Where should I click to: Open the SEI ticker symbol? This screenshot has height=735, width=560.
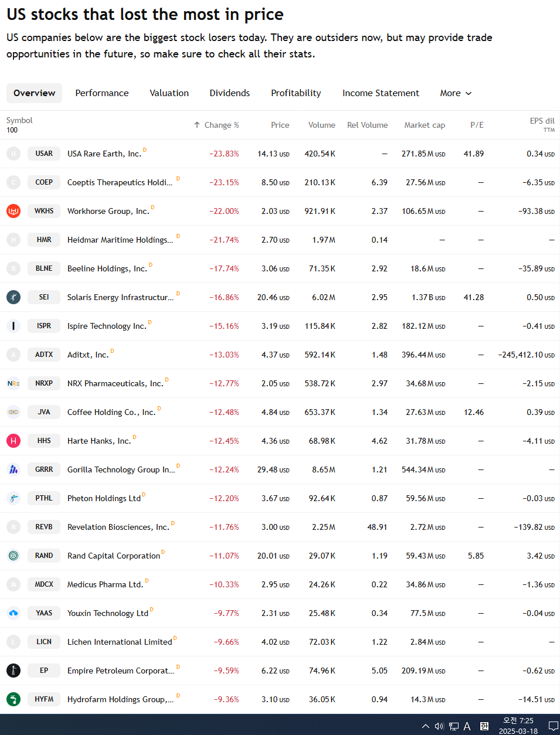pyautogui.click(x=44, y=297)
